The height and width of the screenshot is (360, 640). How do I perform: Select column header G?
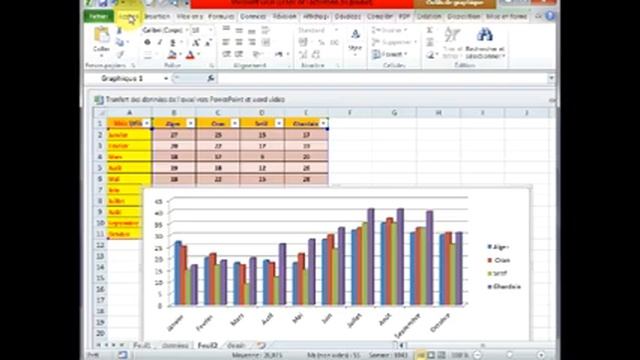click(394, 113)
